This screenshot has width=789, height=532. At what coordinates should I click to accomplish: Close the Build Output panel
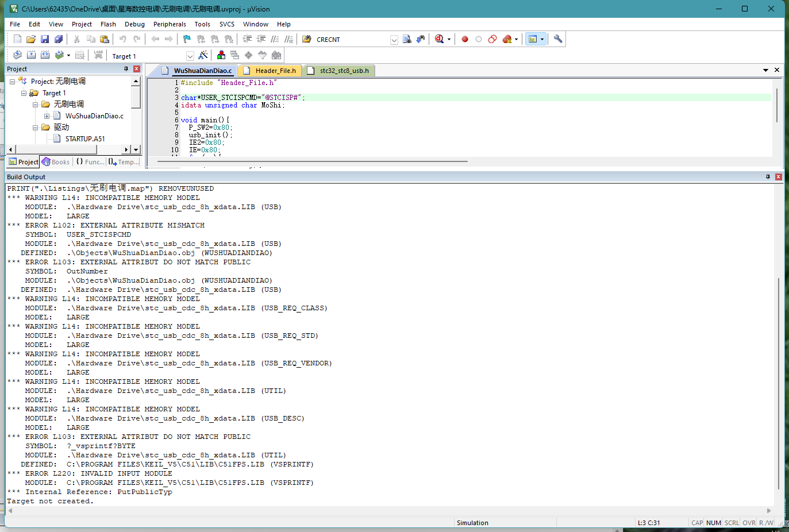point(779,177)
